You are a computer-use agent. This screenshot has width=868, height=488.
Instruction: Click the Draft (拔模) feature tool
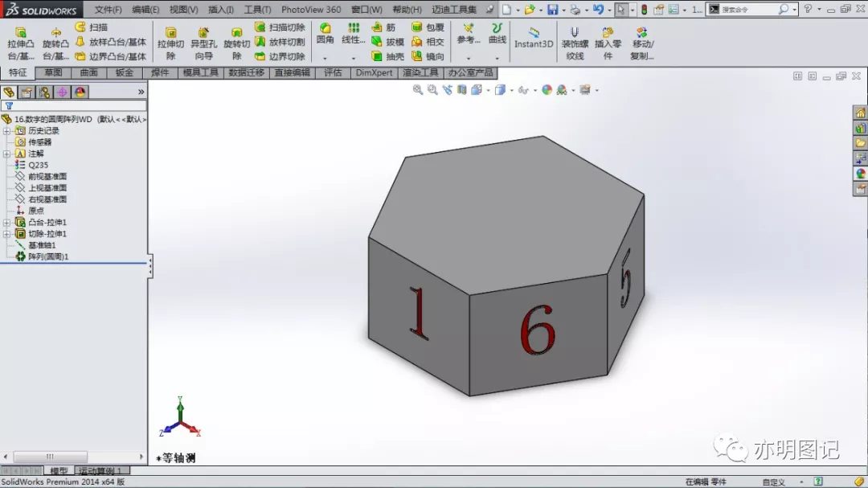point(387,42)
